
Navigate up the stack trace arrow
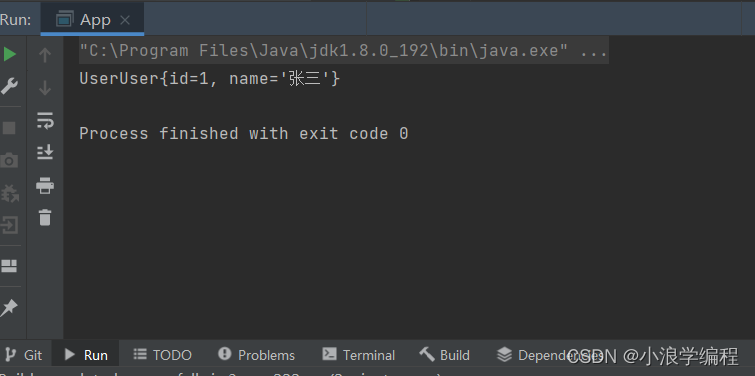pos(45,55)
